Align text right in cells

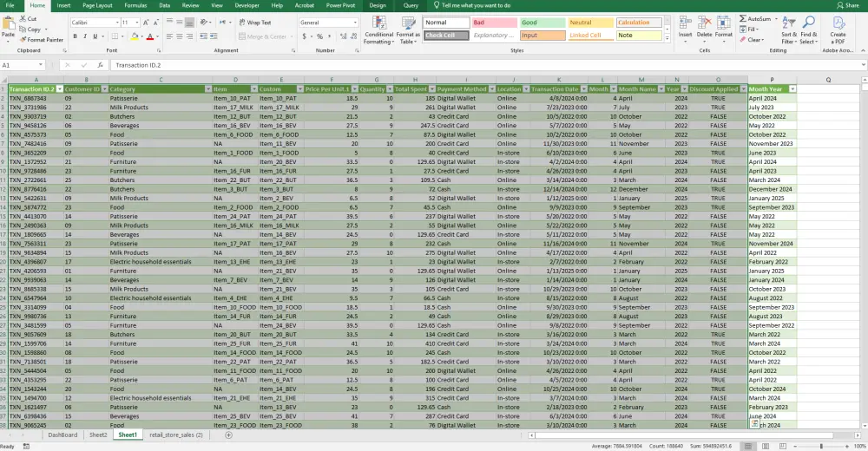189,36
